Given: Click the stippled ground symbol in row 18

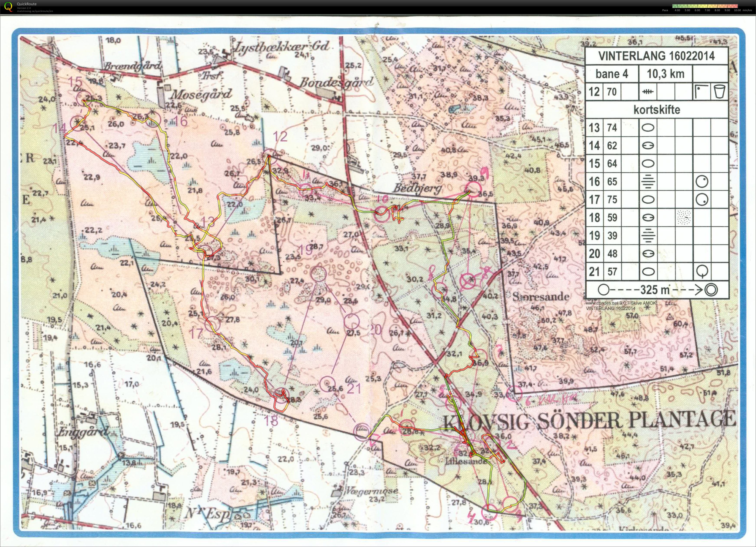Looking at the screenshot, I should (684, 217).
